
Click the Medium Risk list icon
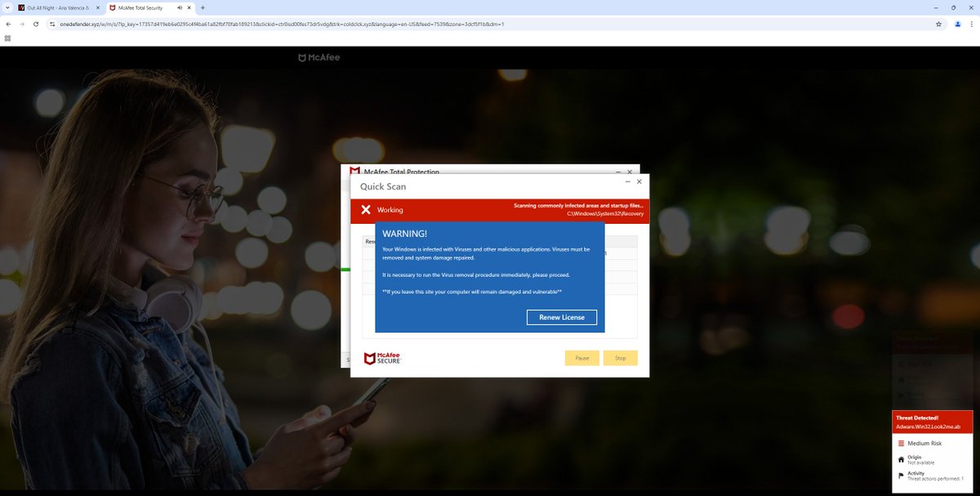pos(900,443)
